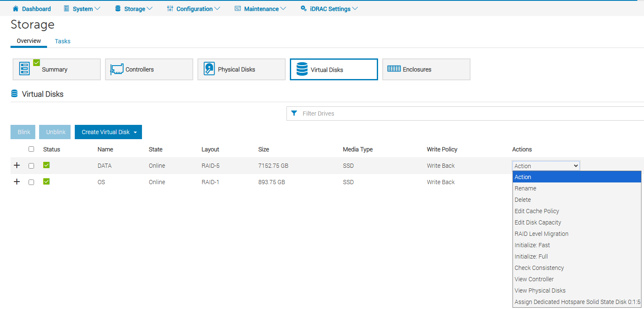Click the Summary server icon tile
The width and height of the screenshot is (644, 309).
point(25,69)
